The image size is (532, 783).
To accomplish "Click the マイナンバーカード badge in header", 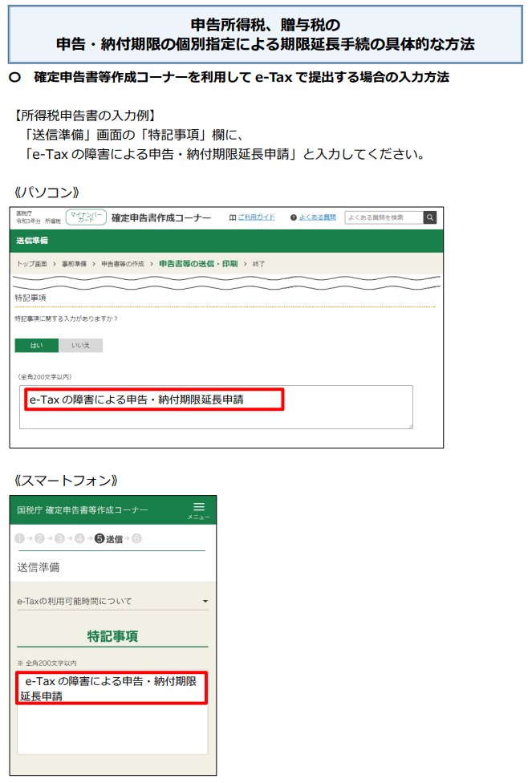I will coord(86,217).
